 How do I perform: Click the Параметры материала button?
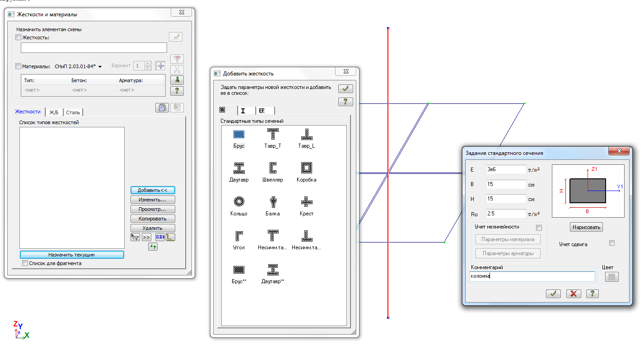pyautogui.click(x=508, y=239)
